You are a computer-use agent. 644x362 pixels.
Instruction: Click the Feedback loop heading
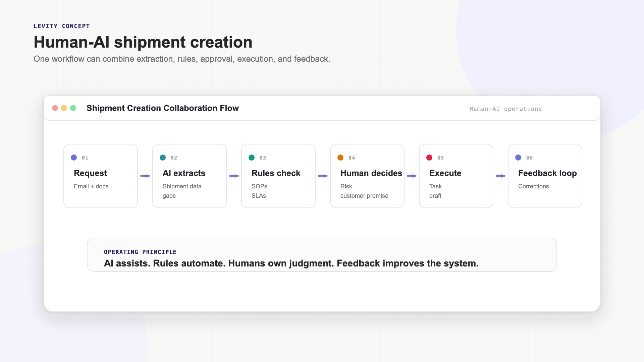pyautogui.click(x=547, y=173)
